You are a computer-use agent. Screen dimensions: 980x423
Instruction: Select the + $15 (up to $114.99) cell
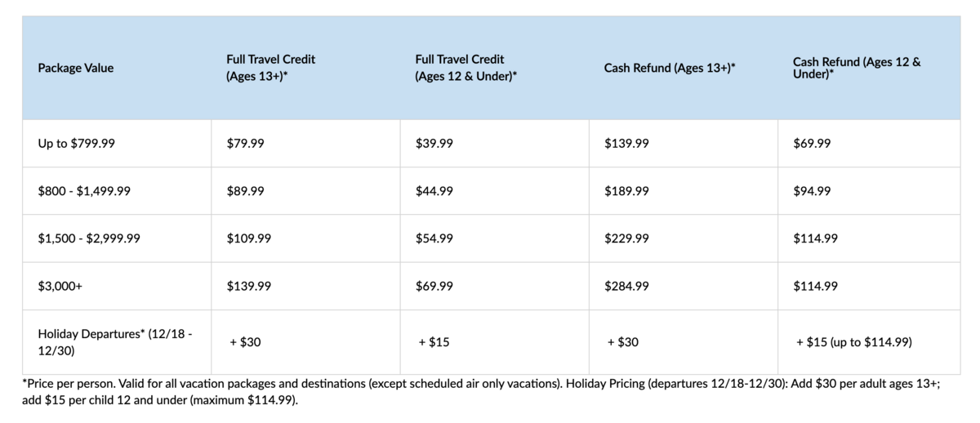click(869, 342)
